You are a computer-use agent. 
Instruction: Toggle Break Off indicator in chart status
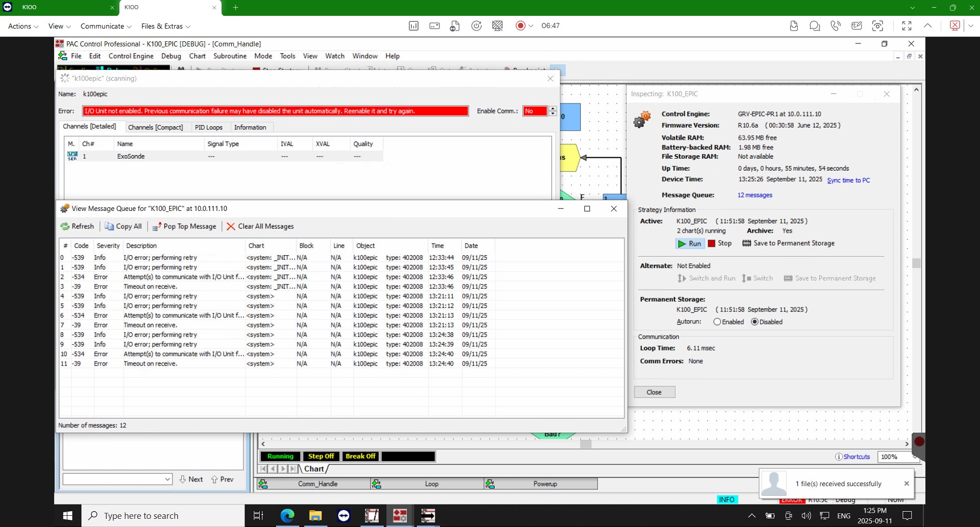(360, 456)
